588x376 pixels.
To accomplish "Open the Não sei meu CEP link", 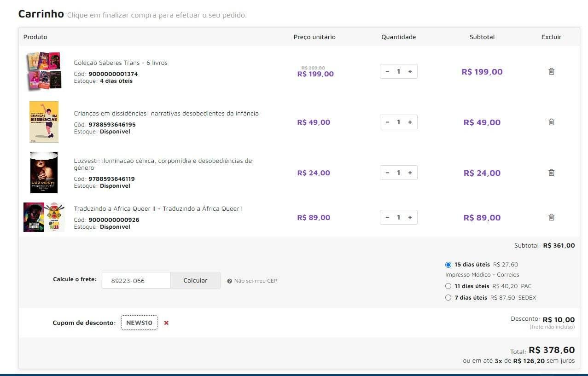I will [256, 281].
